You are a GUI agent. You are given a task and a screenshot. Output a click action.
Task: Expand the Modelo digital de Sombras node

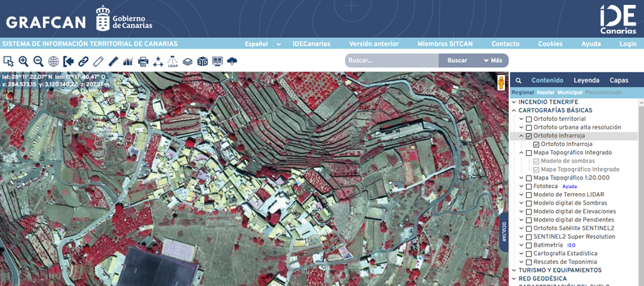tap(521, 203)
